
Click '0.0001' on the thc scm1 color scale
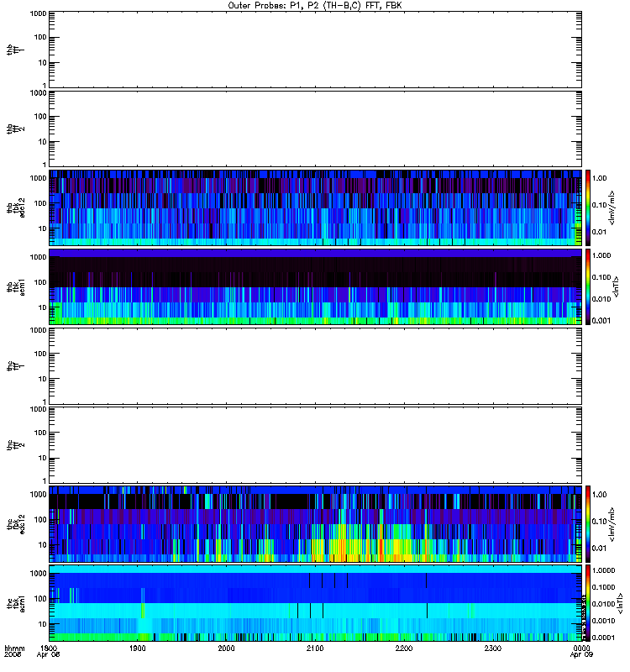603,638
